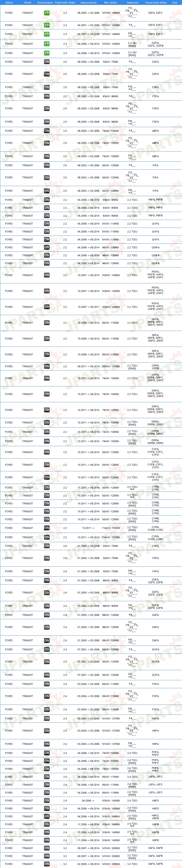The height and width of the screenshot is (868, 182).
Task: Click the Lata produkcji column header
Action: point(88,2)
